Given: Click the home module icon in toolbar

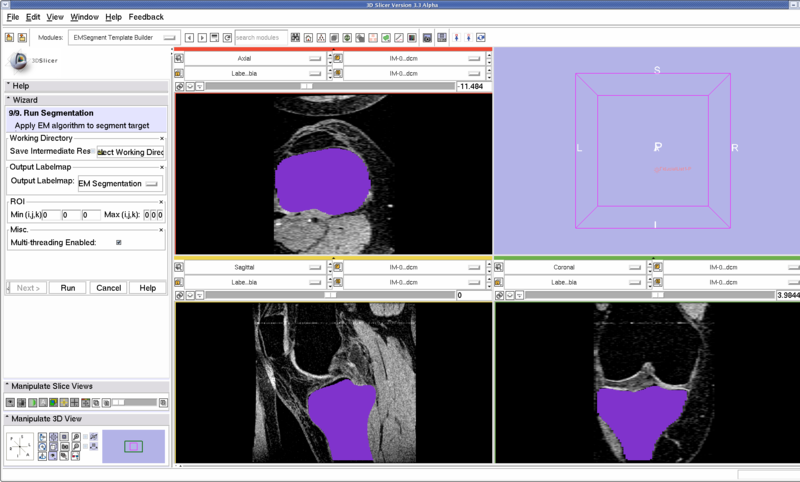Looking at the screenshot, I should tap(307, 38).
